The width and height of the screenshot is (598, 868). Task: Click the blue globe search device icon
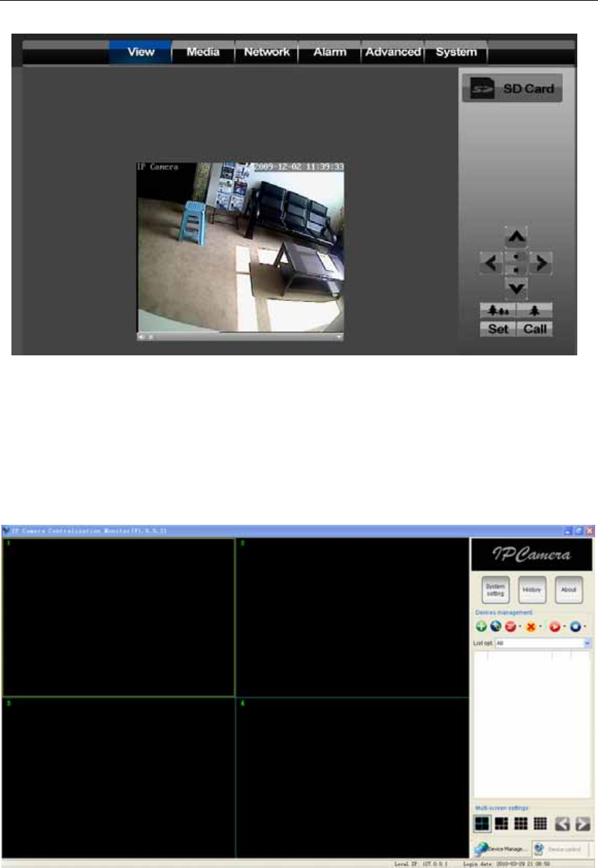pos(496,626)
